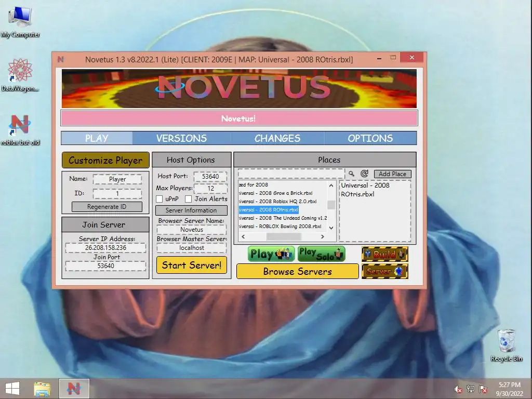Open the CHANGES tab
Viewport: 532px width, 399px height.
[x=277, y=138]
